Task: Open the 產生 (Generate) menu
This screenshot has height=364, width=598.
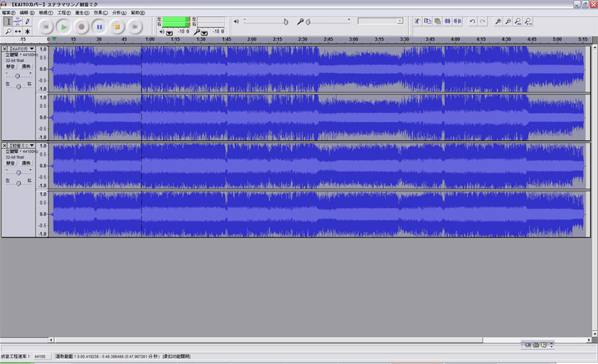Action: click(x=82, y=13)
